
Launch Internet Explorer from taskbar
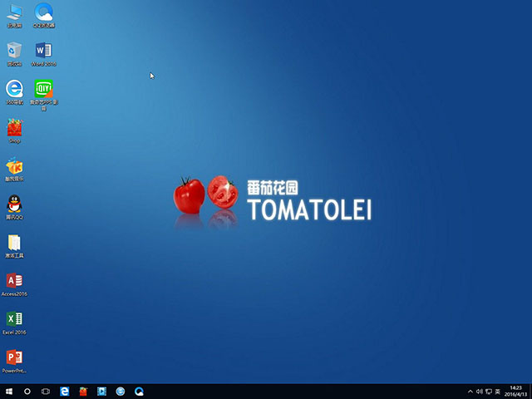[120, 392]
